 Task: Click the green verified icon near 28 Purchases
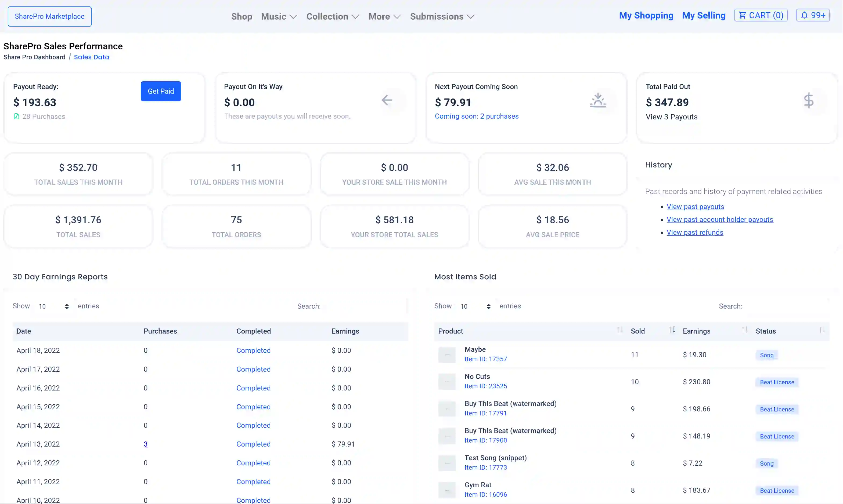[17, 116]
